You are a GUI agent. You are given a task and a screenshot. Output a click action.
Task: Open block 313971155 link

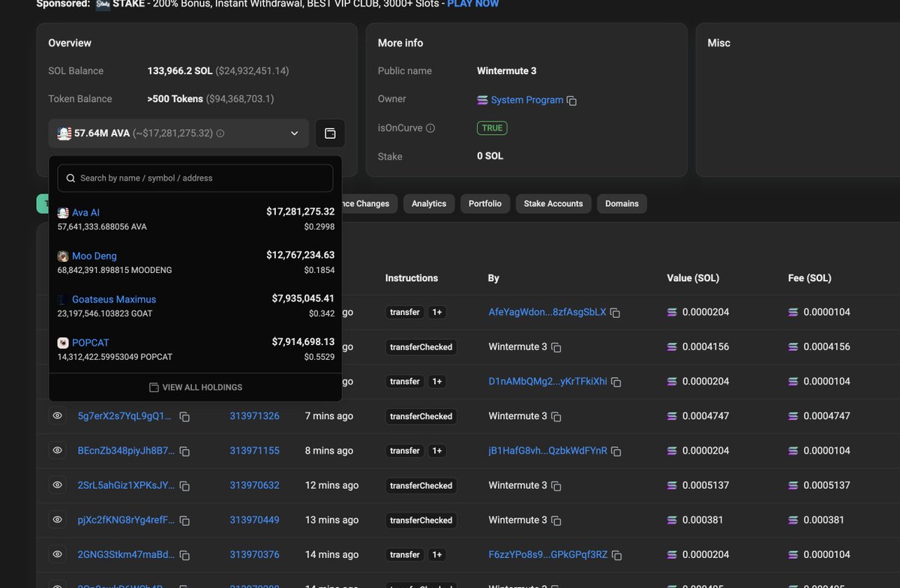point(254,451)
